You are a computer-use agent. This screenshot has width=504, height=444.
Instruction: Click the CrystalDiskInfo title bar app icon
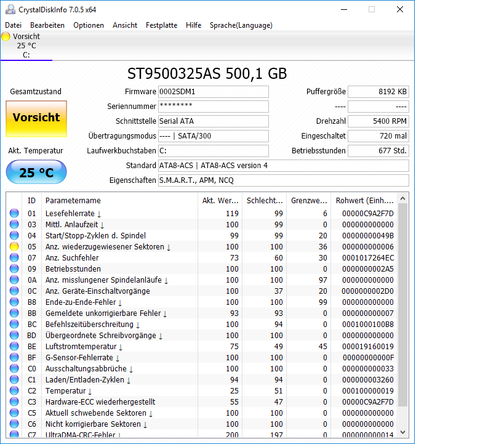(x=10, y=9)
